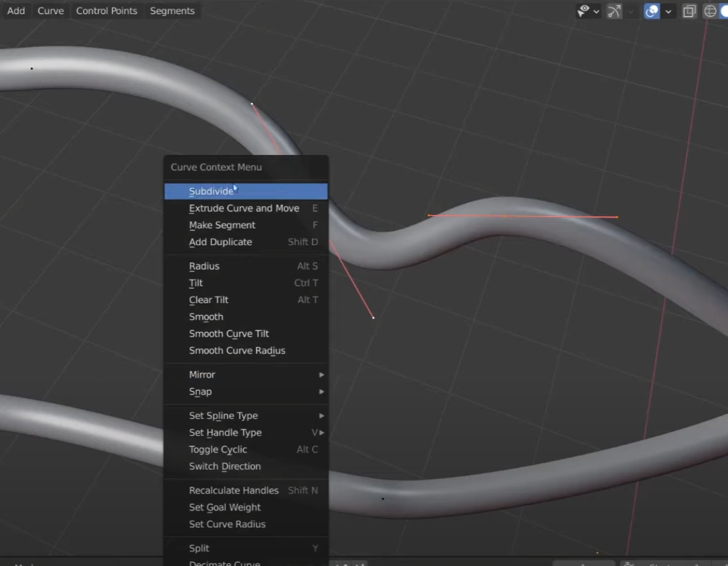Viewport: 728px width, 566px height.
Task: Click the selectability and visibility eye icon
Action: tap(583, 11)
